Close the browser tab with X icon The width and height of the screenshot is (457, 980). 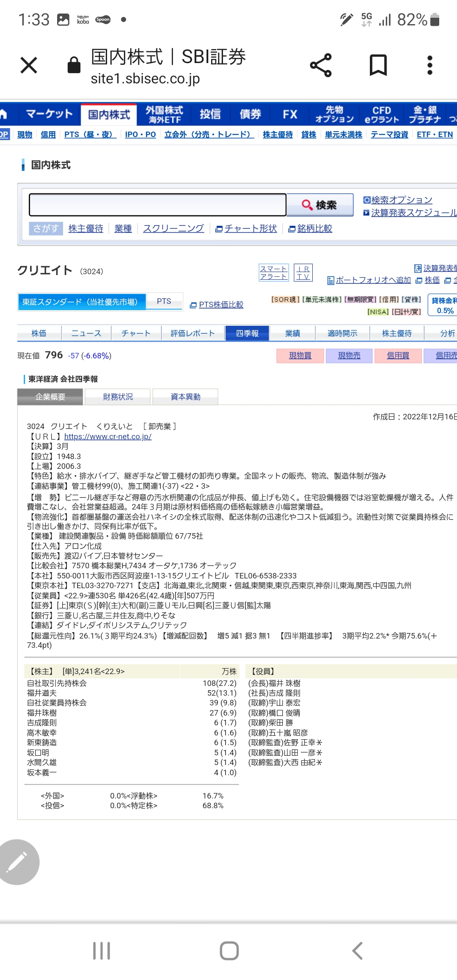pos(29,65)
